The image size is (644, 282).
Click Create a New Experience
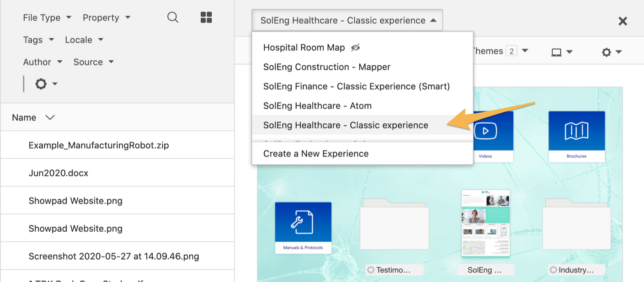click(x=362, y=154)
